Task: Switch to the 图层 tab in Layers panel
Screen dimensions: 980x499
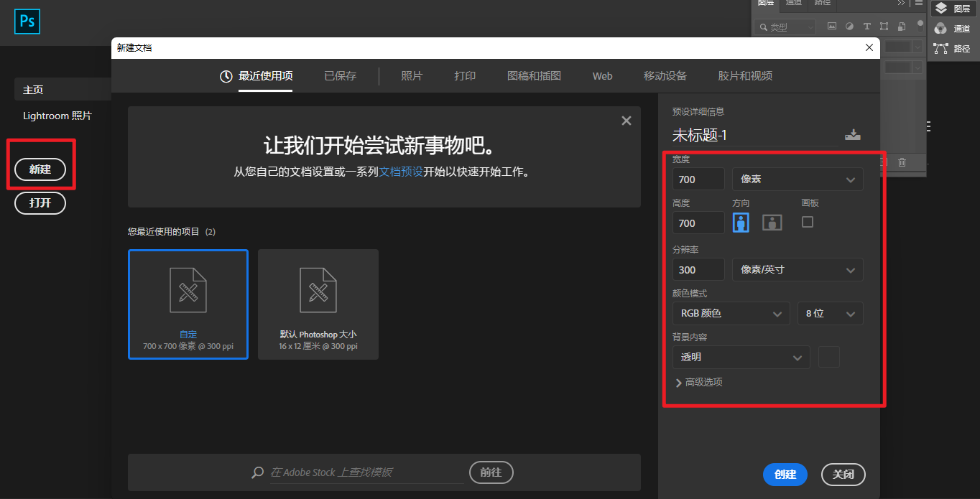Action: point(767,3)
